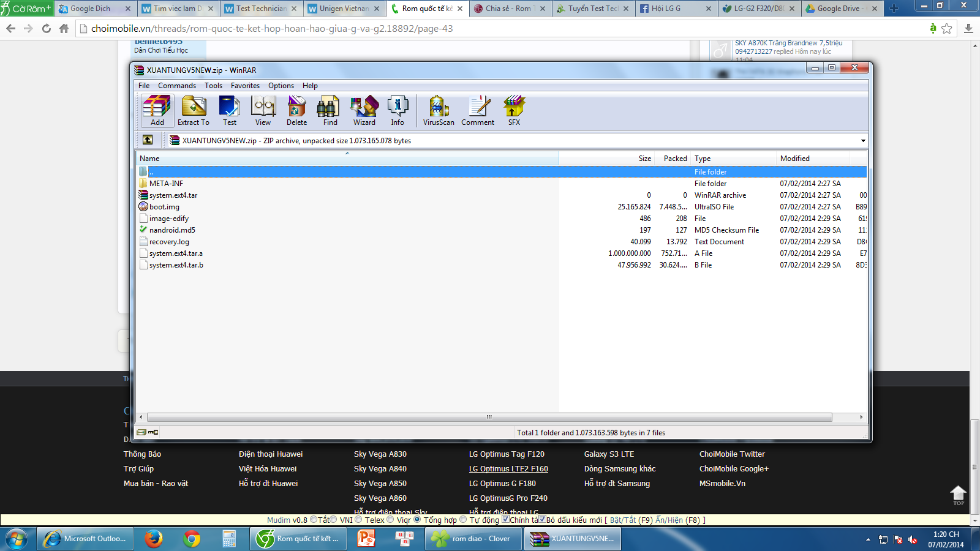Select the META-INF folder row
The height and width of the screenshot is (551, 980).
(x=501, y=184)
